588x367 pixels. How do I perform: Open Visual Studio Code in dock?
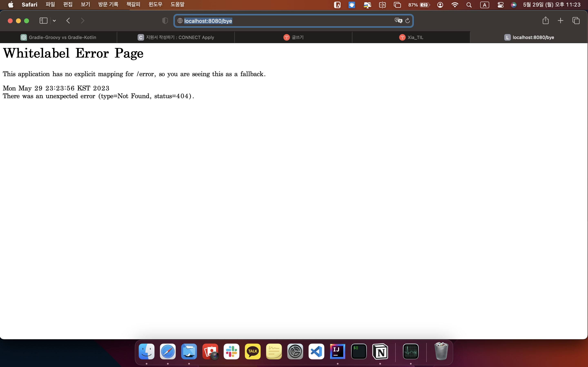coord(316,351)
